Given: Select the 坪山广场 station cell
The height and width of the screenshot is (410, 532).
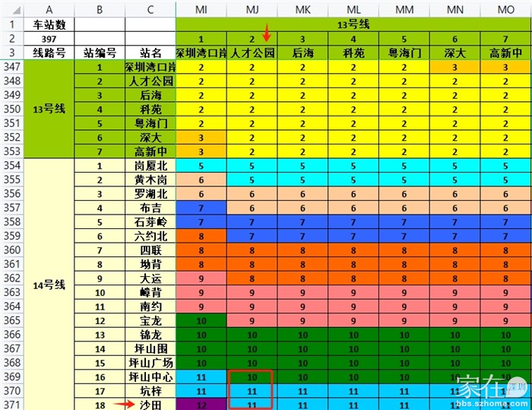Looking at the screenshot, I should [150, 362].
